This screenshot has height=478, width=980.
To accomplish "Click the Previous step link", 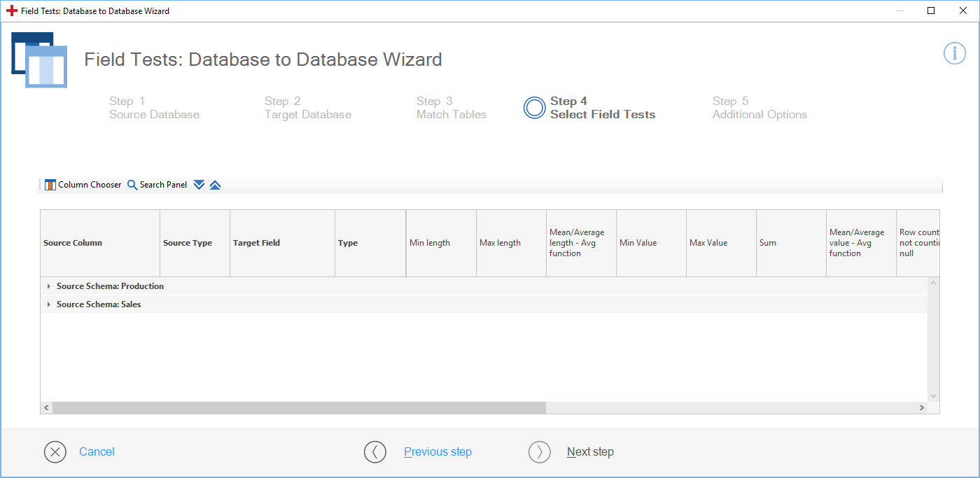I will click(x=437, y=452).
